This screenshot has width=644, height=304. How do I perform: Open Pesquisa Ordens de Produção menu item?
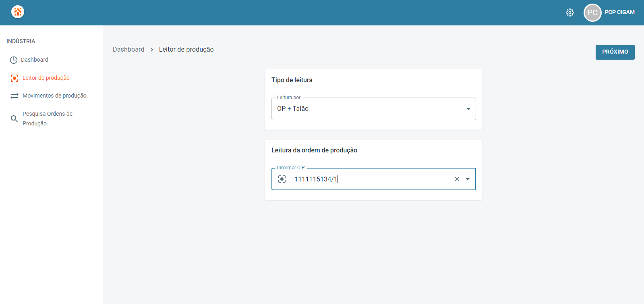point(48,119)
